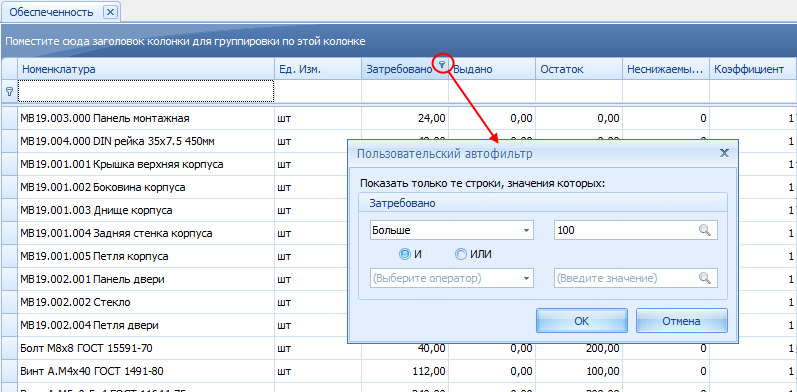Image resolution: width=797 pixels, height=392 pixels.
Task: Click the filter icon in Затребовано header
Action: [x=442, y=65]
